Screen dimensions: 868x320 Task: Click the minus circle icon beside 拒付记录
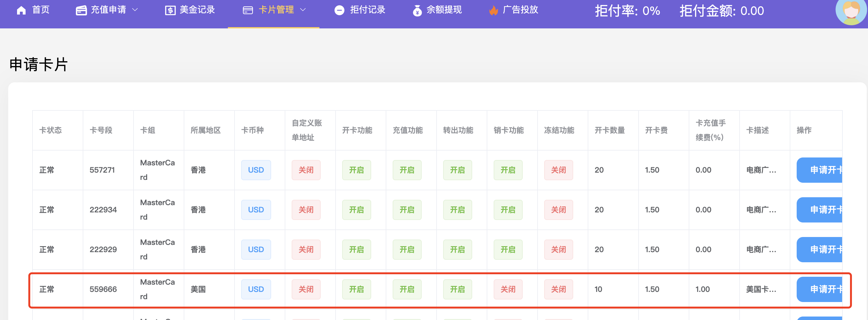point(339,10)
